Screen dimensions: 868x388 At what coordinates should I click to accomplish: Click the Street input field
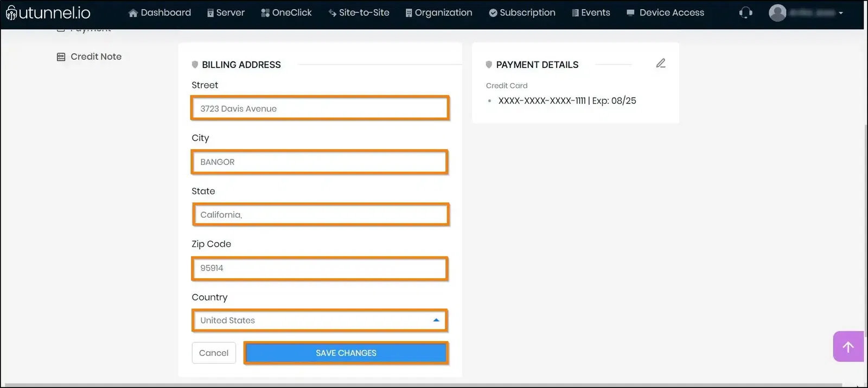click(320, 109)
